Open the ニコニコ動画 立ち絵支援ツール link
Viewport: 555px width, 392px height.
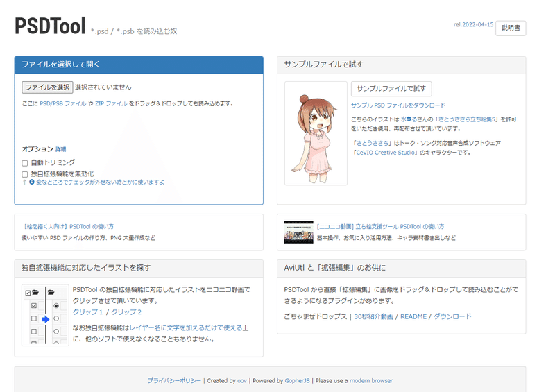380,227
